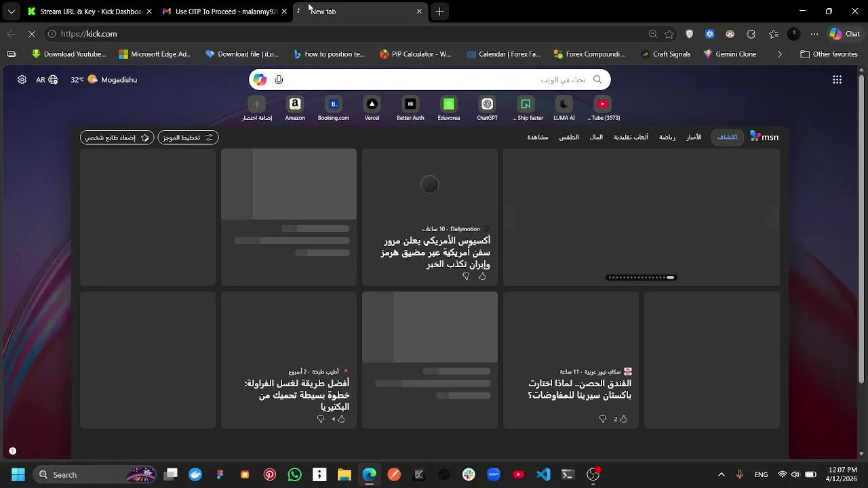Open the Amazon shortcut tile

[295, 108]
